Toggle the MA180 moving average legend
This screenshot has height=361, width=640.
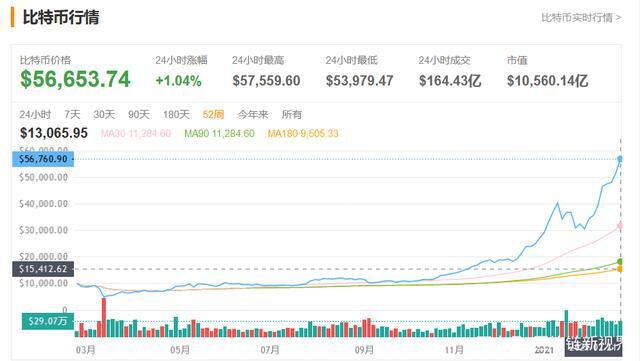click(303, 134)
